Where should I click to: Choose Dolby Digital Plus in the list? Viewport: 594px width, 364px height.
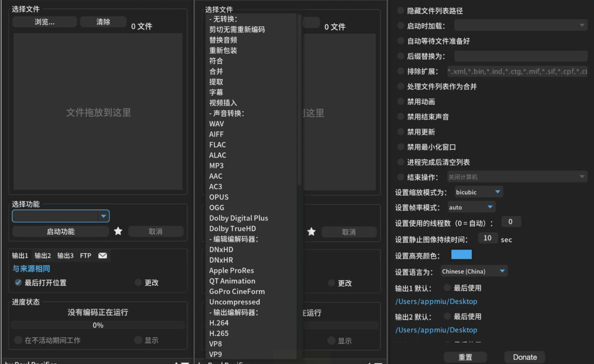pos(238,218)
